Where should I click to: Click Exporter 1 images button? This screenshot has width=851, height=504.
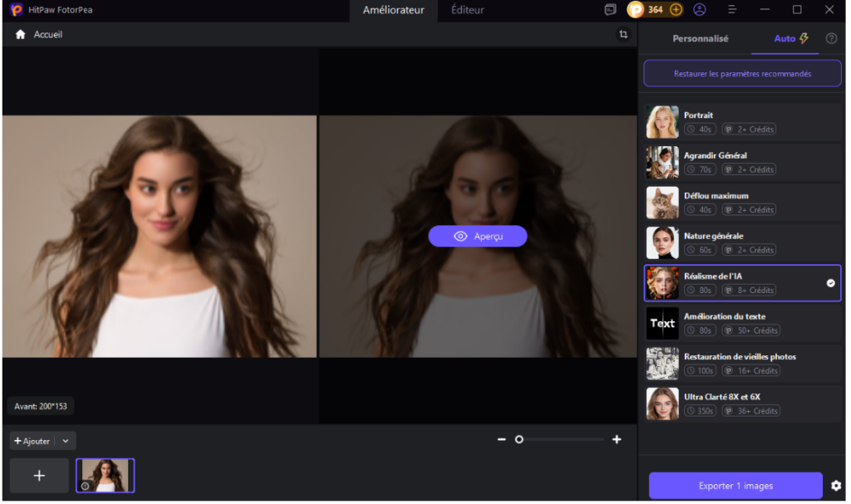pos(738,487)
